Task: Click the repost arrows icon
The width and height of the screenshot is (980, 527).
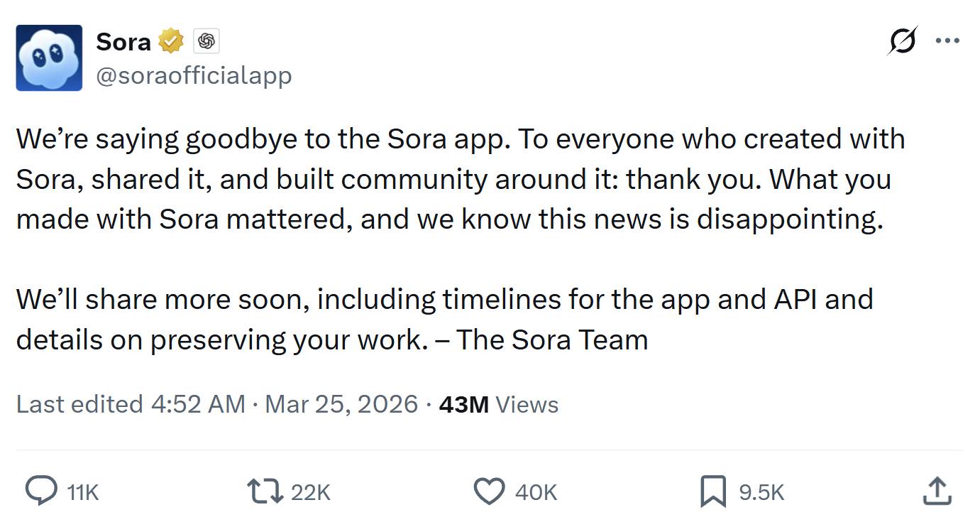Action: point(264,491)
